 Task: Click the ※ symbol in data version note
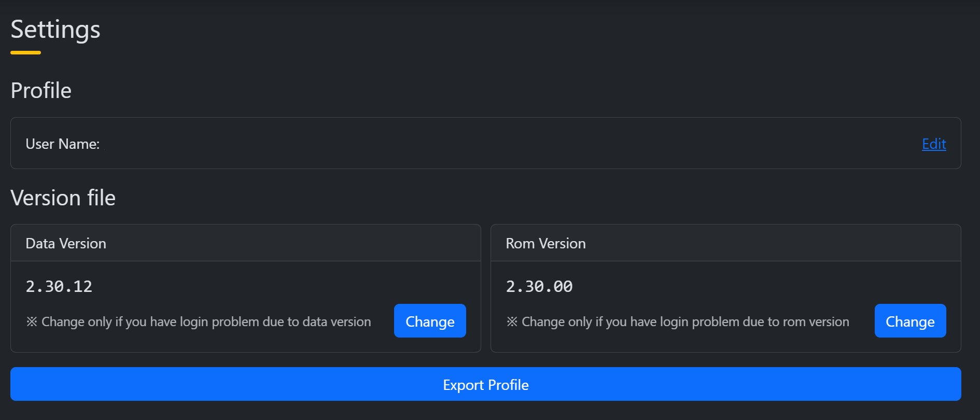(x=32, y=322)
